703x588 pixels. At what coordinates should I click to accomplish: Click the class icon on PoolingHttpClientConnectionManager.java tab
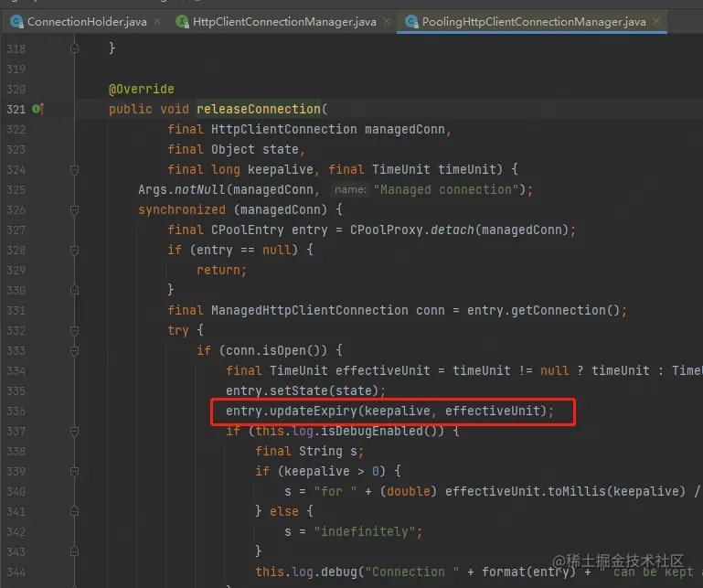point(411,21)
